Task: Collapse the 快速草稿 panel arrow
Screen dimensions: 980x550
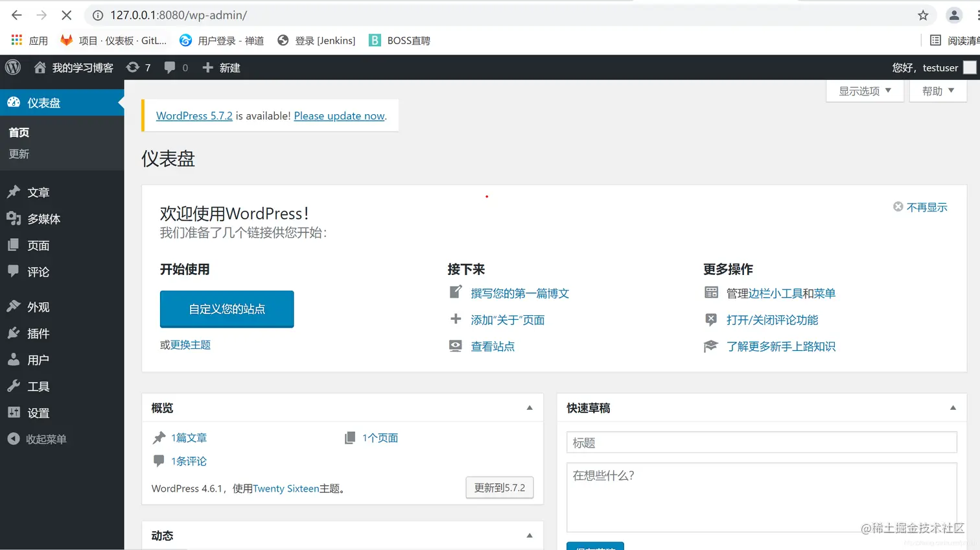Action: pyautogui.click(x=953, y=407)
